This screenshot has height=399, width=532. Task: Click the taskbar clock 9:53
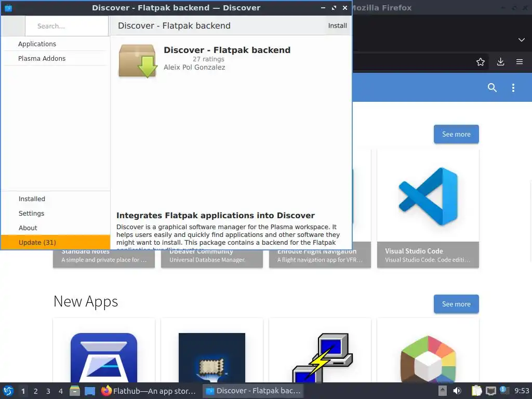coord(522,391)
